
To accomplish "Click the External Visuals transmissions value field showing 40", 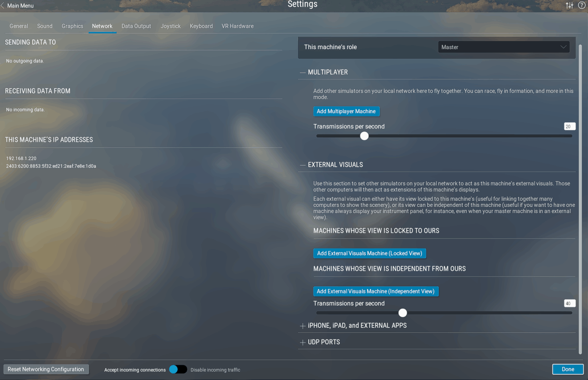I will tap(570, 303).
